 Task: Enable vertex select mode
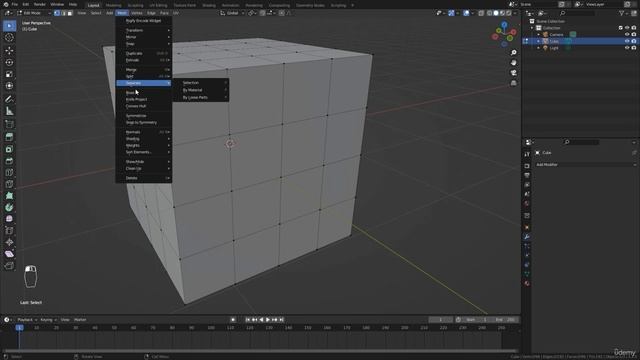(57, 13)
